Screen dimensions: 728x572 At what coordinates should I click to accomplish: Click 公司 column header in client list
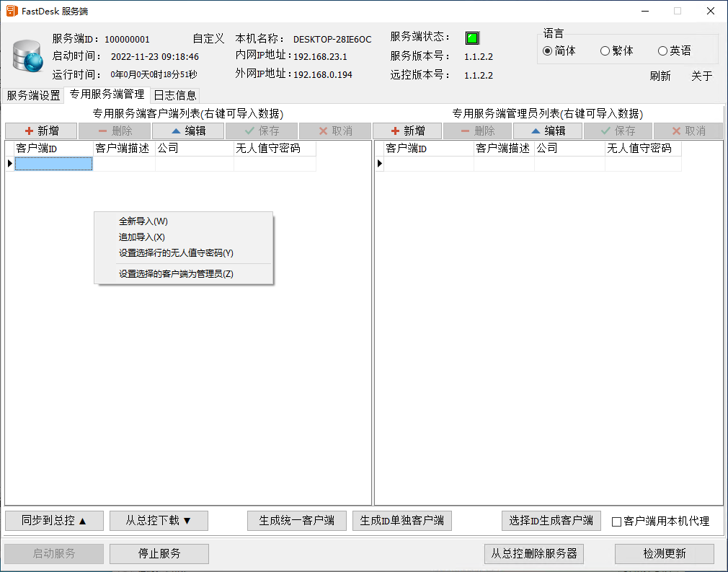coord(195,148)
